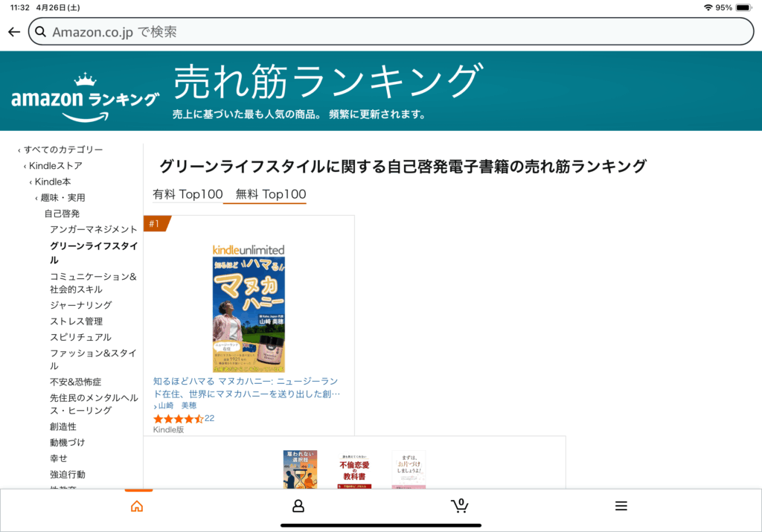Tap the search magnifier icon
The height and width of the screenshot is (532, 762).
pos(41,32)
